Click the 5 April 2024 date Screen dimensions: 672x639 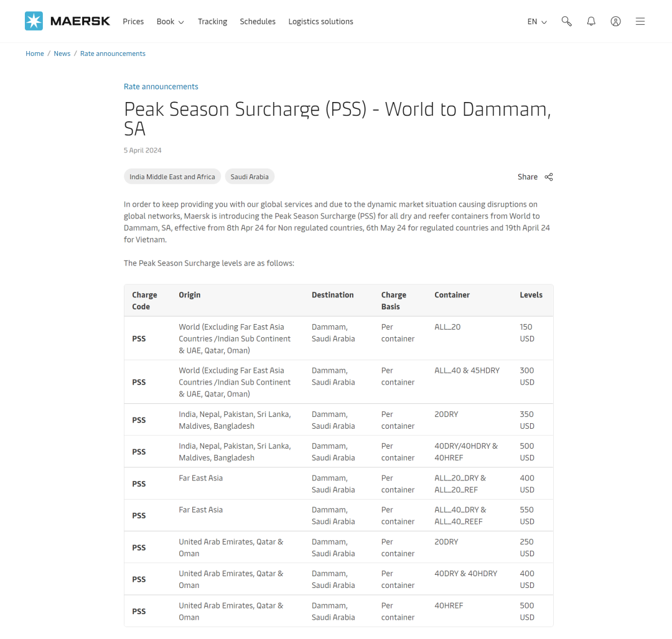(x=142, y=151)
